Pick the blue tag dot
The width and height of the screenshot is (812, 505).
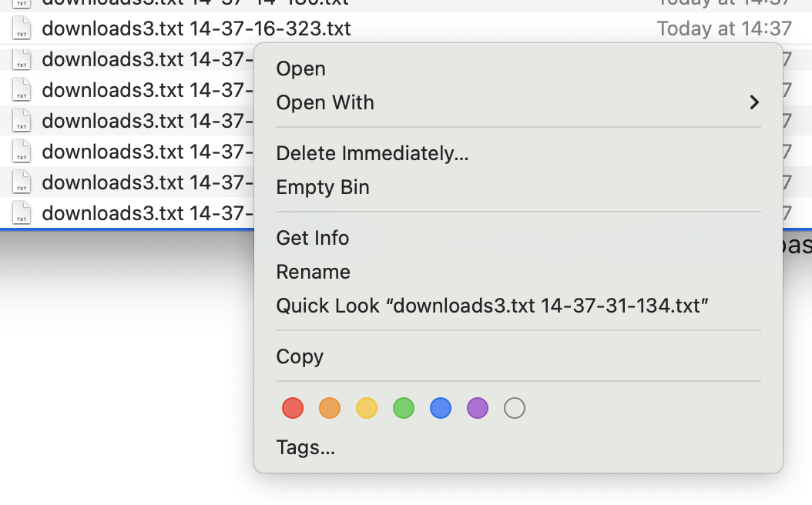click(441, 408)
